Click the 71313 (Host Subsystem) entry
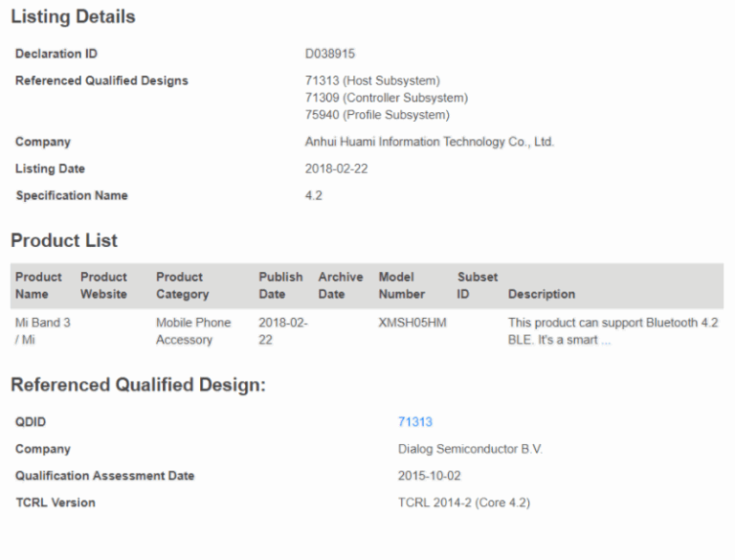This screenshot has width=735, height=560. pyautogui.click(x=372, y=80)
